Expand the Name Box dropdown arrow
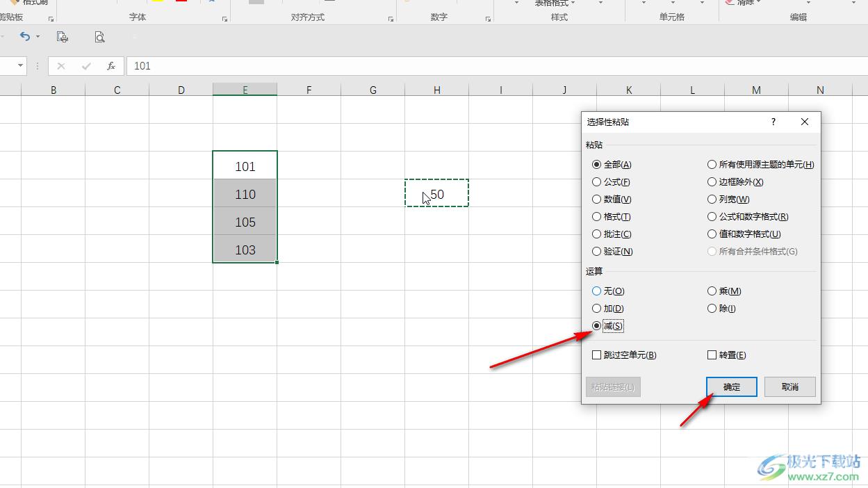 coord(20,66)
